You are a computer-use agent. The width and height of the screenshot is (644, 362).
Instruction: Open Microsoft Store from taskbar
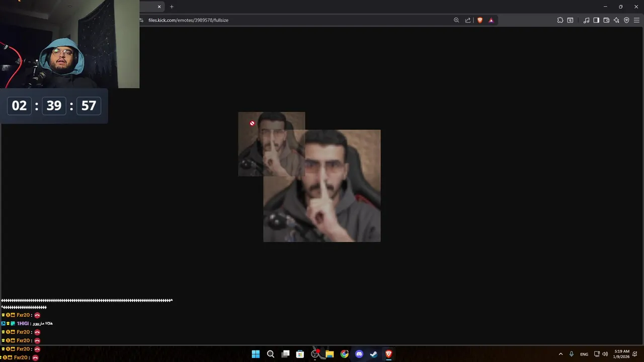(300, 354)
